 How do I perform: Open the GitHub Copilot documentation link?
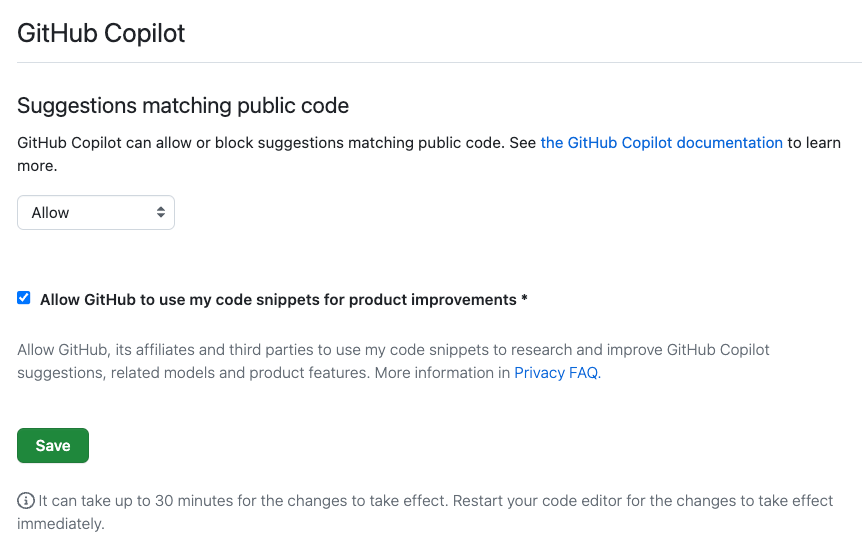pos(662,143)
